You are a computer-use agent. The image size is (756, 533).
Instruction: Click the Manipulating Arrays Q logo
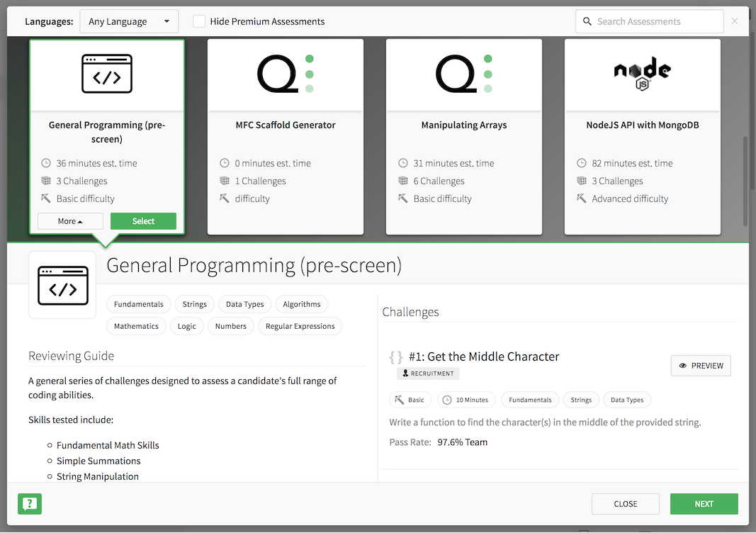click(x=463, y=74)
